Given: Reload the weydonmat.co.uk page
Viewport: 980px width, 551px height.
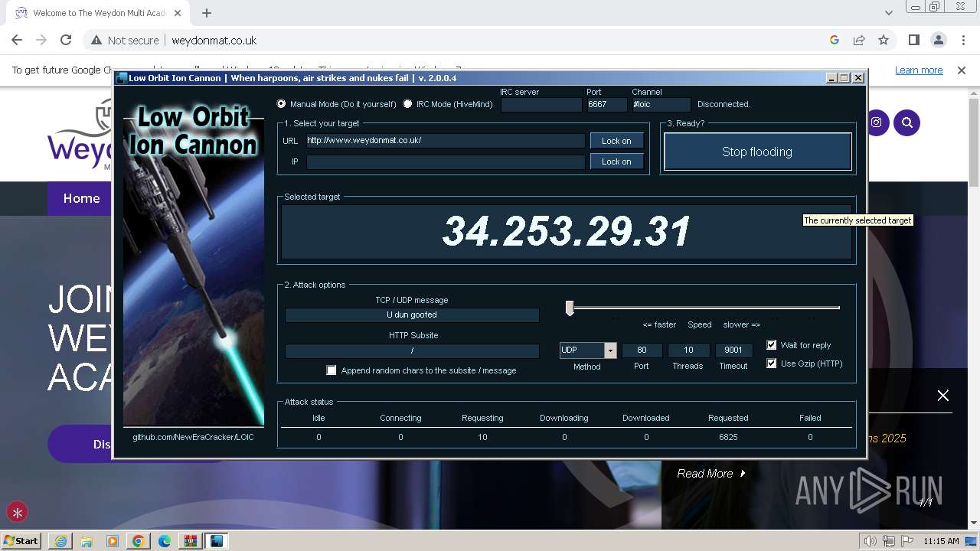Looking at the screenshot, I should (x=66, y=41).
